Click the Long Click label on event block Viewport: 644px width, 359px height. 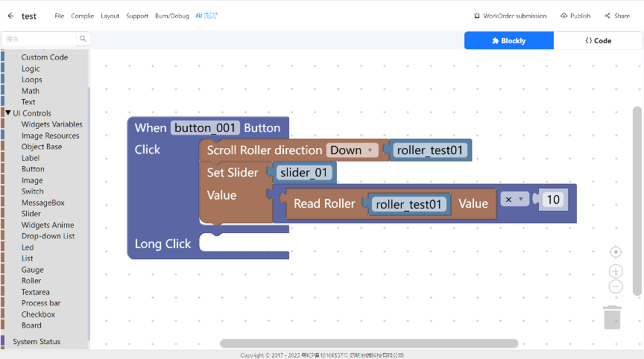162,244
